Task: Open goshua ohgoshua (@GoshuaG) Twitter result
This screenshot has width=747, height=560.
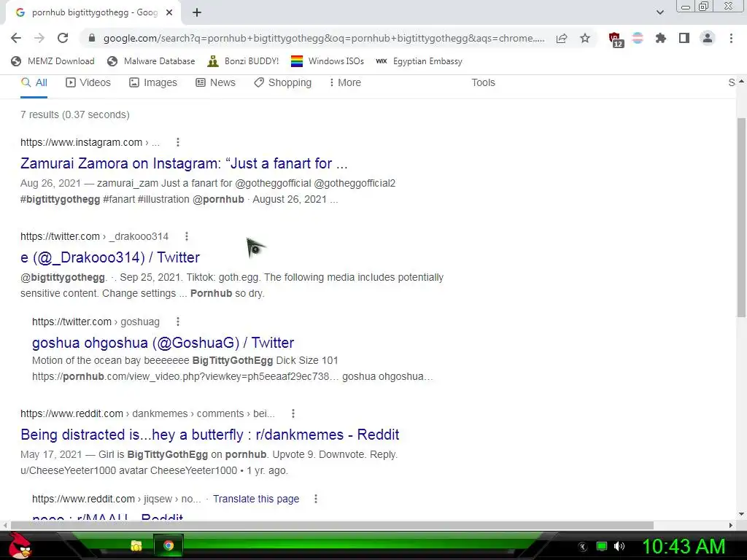Action: click(x=163, y=343)
